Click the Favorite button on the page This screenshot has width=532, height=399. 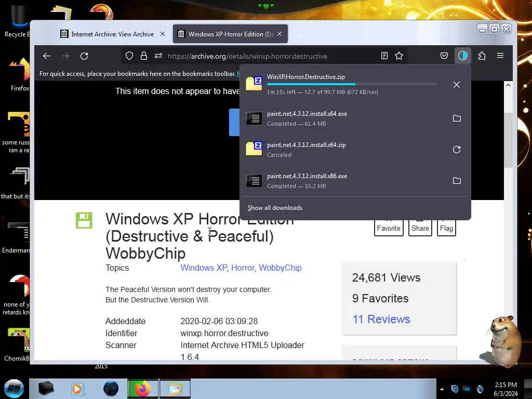tap(389, 228)
